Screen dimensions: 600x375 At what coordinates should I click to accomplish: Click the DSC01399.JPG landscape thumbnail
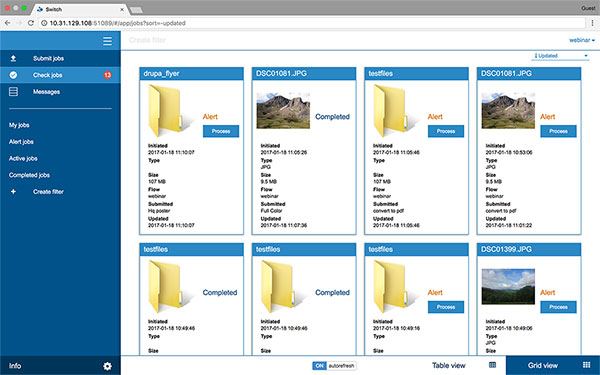[x=508, y=286]
